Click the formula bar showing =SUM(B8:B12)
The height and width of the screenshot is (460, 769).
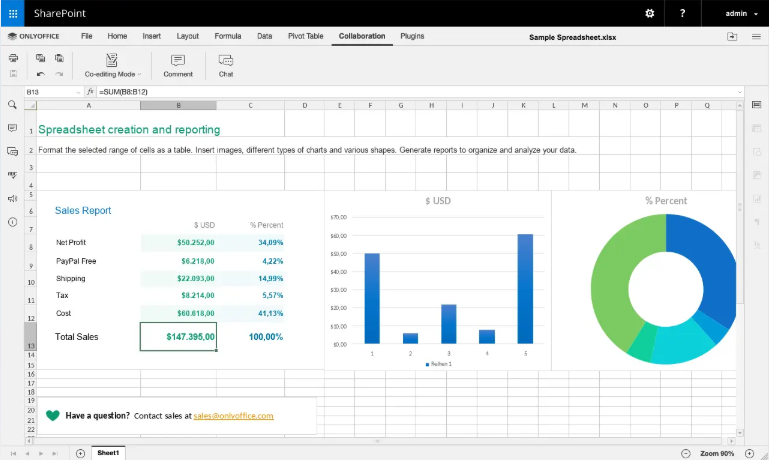coord(416,92)
